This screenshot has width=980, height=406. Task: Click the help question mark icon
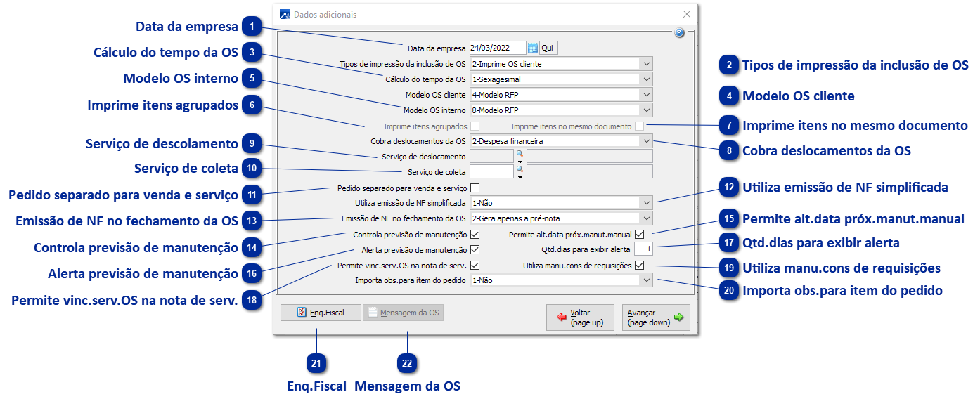(x=680, y=33)
